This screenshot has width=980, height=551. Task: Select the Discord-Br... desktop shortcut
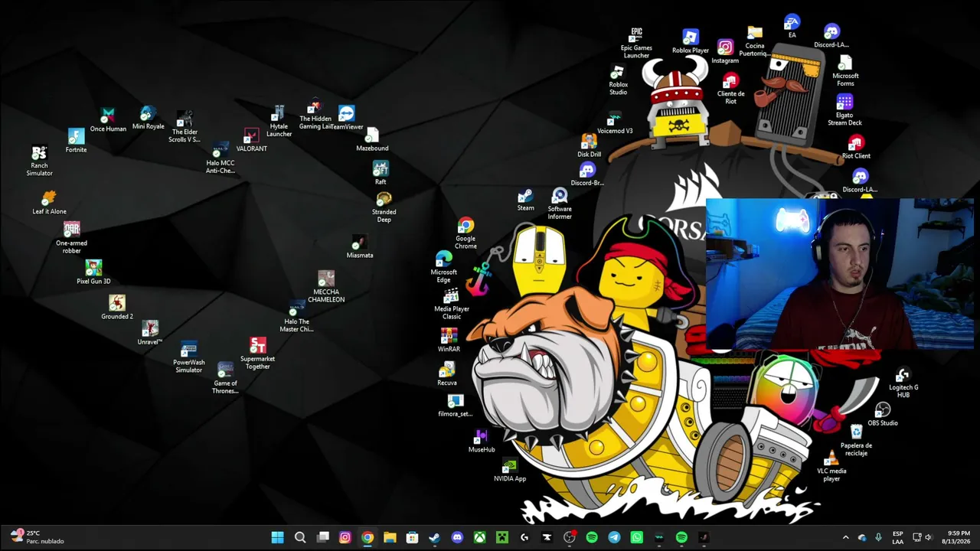587,174
